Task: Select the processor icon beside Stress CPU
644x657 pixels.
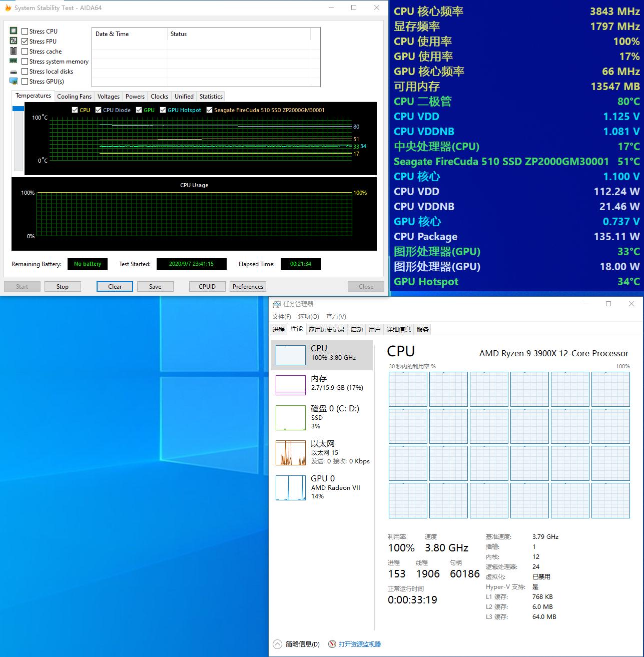Action: pyautogui.click(x=13, y=31)
